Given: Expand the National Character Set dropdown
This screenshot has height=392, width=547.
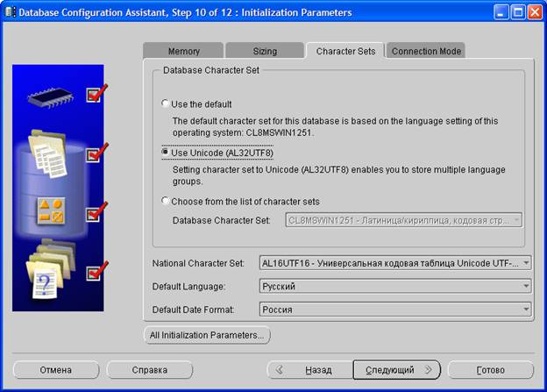Looking at the screenshot, I should (x=525, y=262).
